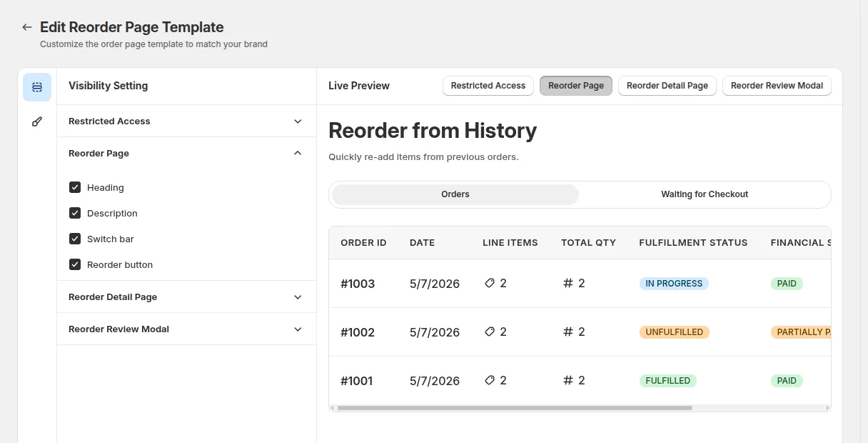Image resolution: width=868 pixels, height=443 pixels.
Task: Uncheck the Reorder button checkbox
Action: [x=75, y=264]
